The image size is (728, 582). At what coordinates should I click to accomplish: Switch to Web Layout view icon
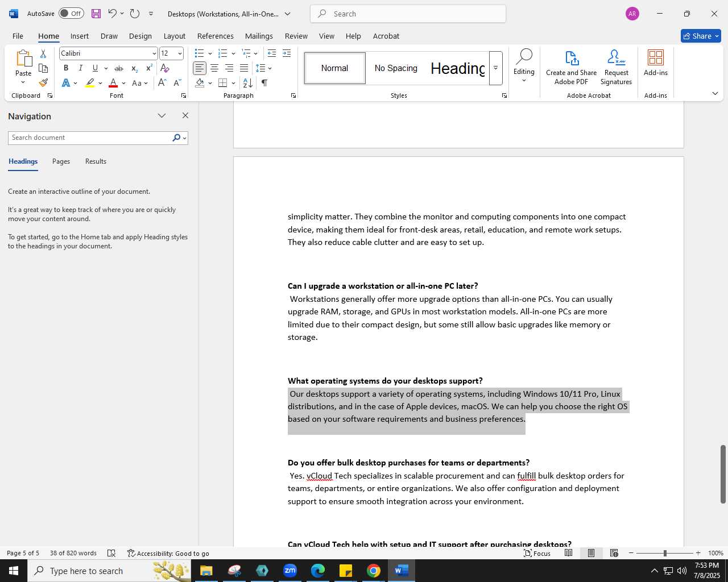point(614,553)
